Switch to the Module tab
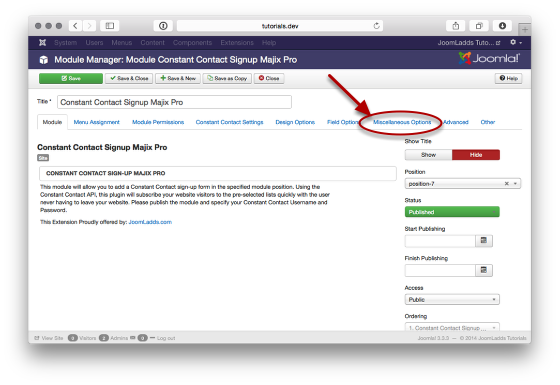This screenshot has height=385, width=560. (x=52, y=122)
